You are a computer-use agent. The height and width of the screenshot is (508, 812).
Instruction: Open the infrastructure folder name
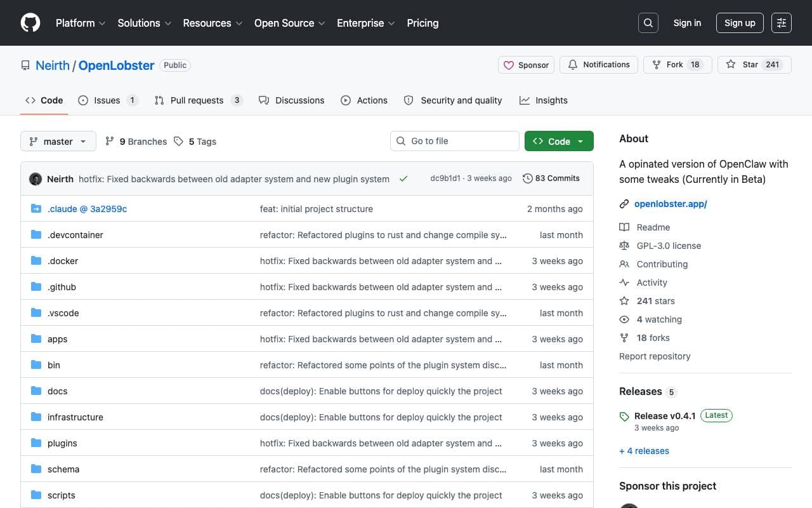pyautogui.click(x=75, y=417)
